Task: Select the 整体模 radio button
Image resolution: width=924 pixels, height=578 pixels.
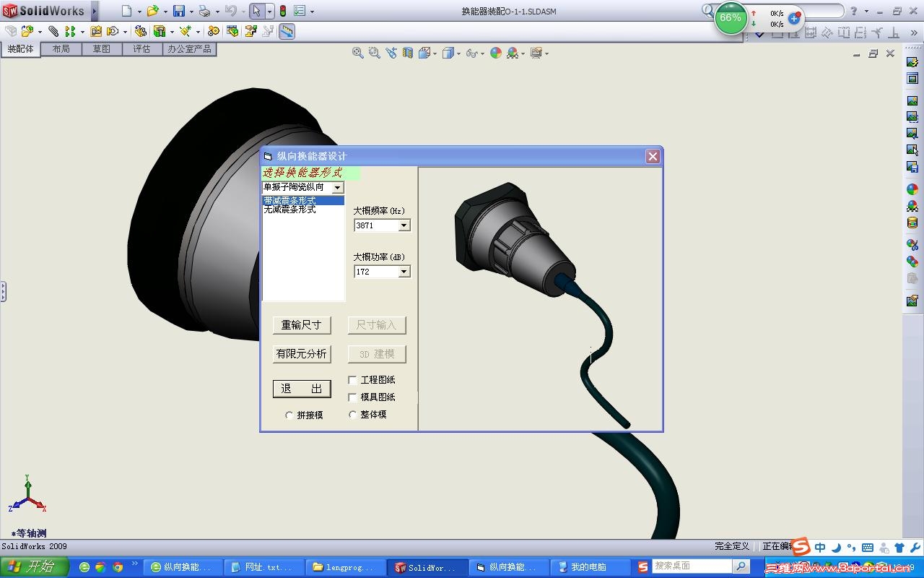Action: [x=353, y=415]
